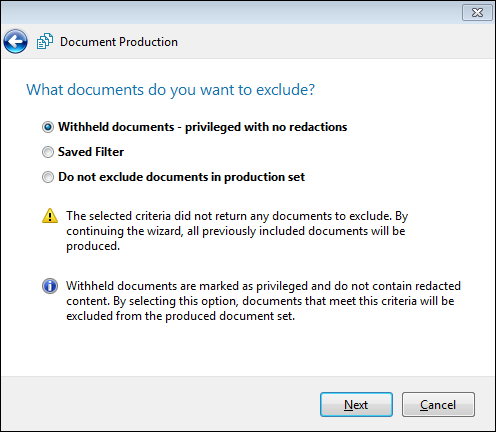Viewport: 496px width, 432px height.
Task: Go back using the blue arrow button
Action: [15, 42]
